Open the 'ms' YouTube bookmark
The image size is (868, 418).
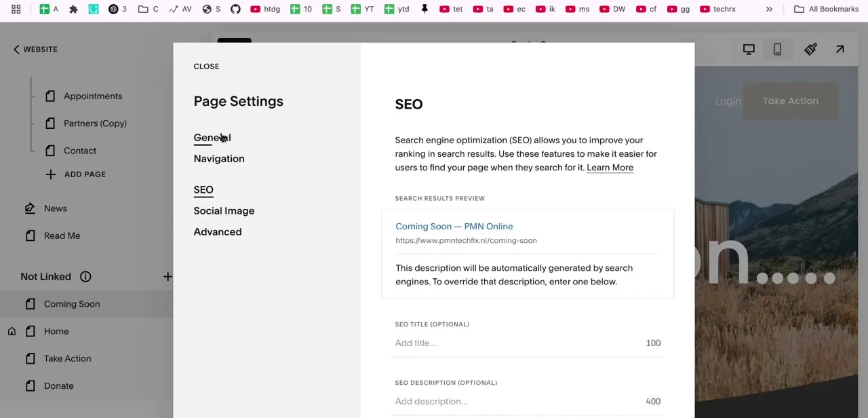tap(577, 9)
